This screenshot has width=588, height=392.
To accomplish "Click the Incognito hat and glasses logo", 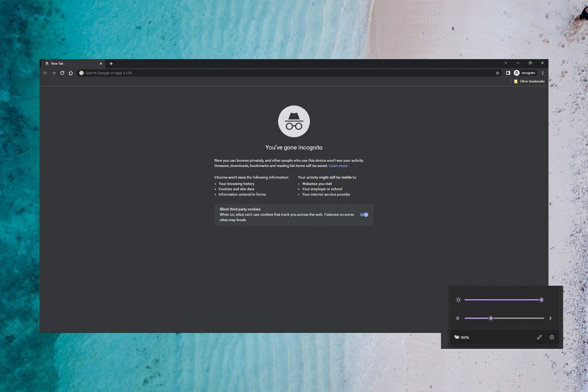I will 294,122.
